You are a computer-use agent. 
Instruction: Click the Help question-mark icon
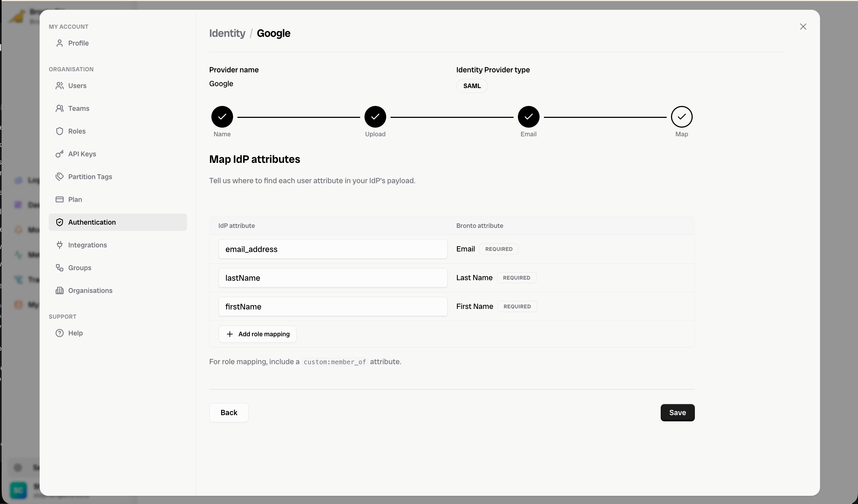[x=60, y=333]
